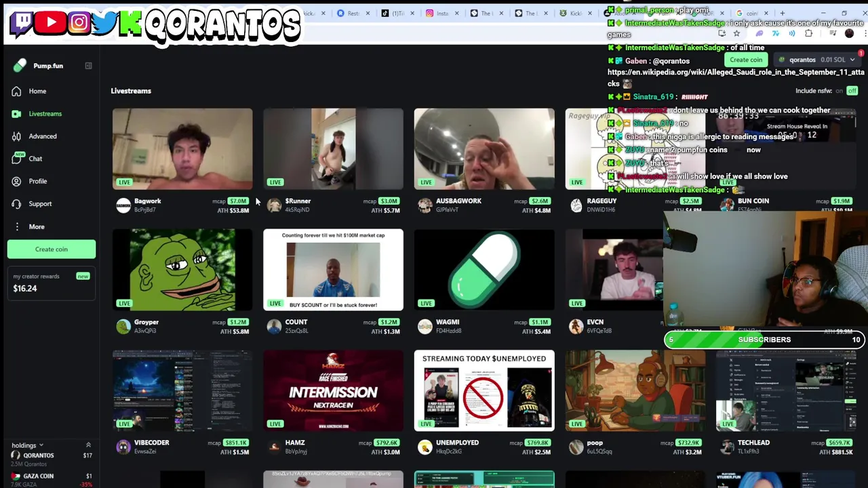Screen dimensions: 868x488
Task: Click the AUSBAGWORK coin avatar
Action: [425, 205]
